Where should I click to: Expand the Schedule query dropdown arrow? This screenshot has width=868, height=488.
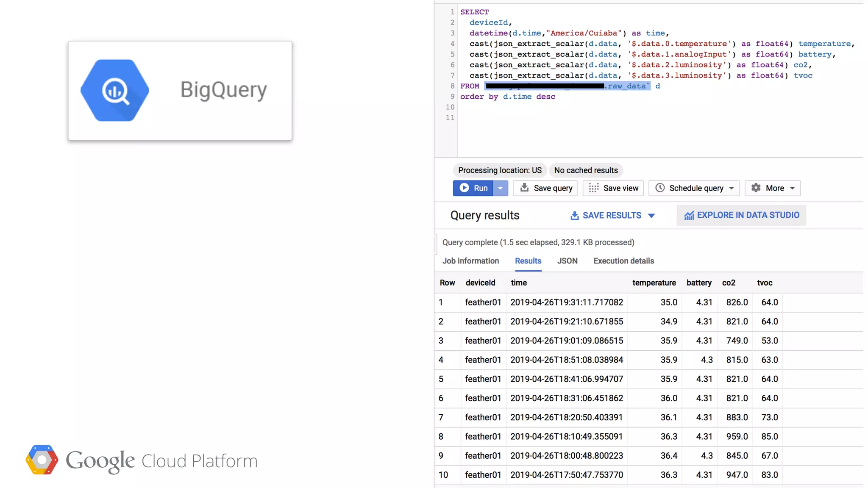732,188
